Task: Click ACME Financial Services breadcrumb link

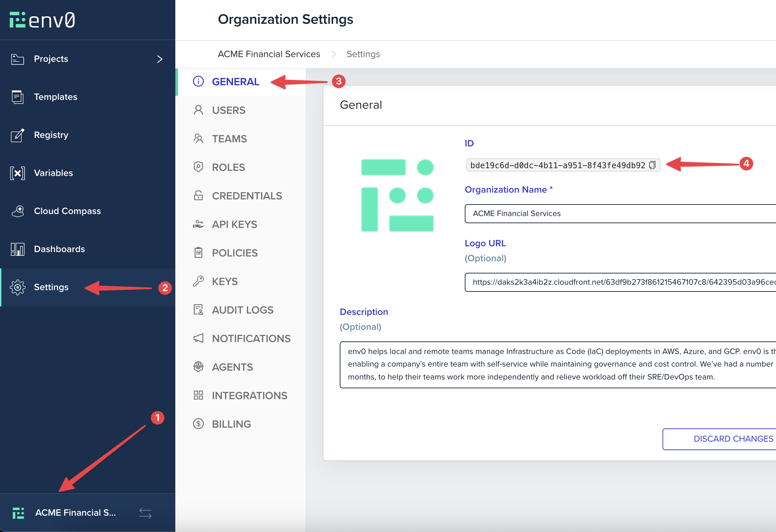Action: click(x=269, y=54)
